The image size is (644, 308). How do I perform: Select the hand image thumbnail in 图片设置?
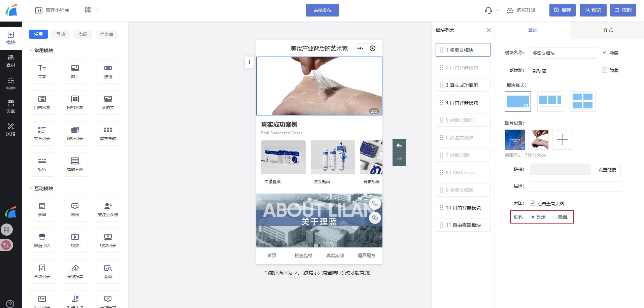tap(539, 140)
